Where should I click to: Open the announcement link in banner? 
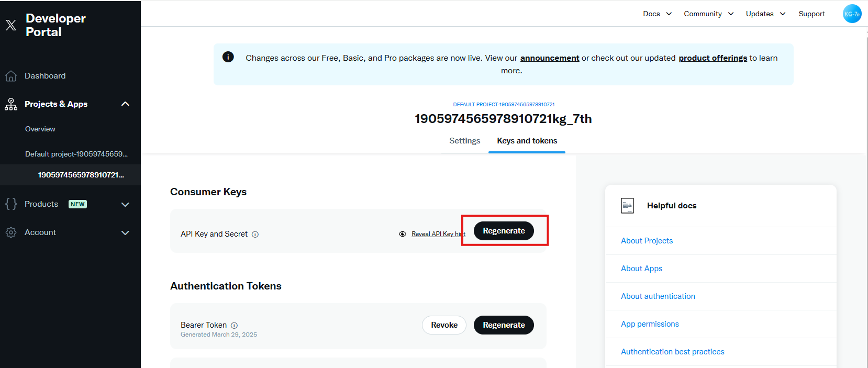[x=550, y=58]
